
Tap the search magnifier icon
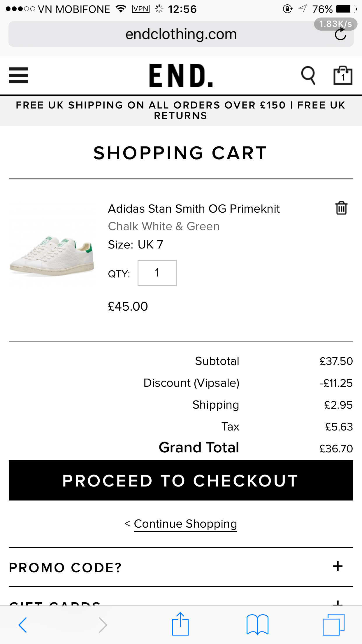click(308, 75)
